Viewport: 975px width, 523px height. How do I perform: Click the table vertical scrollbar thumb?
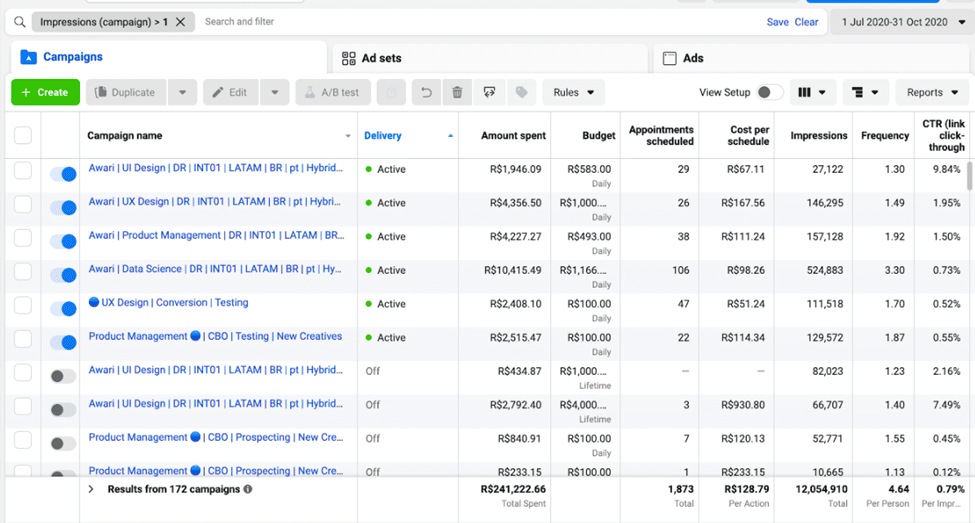969,176
